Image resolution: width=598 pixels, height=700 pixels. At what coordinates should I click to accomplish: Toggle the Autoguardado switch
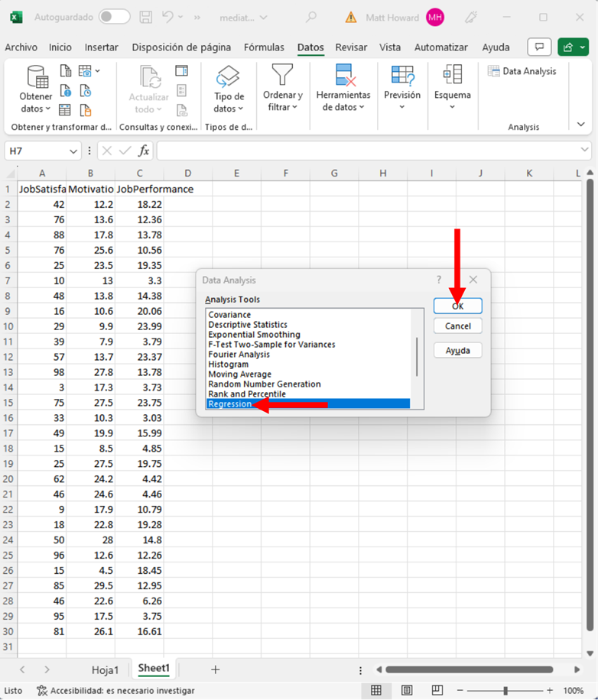pos(114,17)
